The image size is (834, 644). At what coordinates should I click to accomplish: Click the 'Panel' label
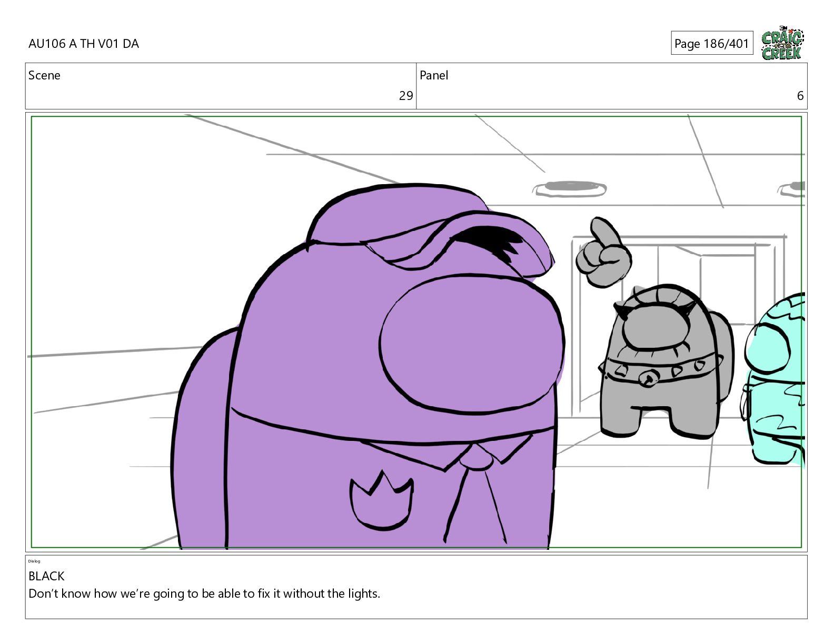(434, 75)
